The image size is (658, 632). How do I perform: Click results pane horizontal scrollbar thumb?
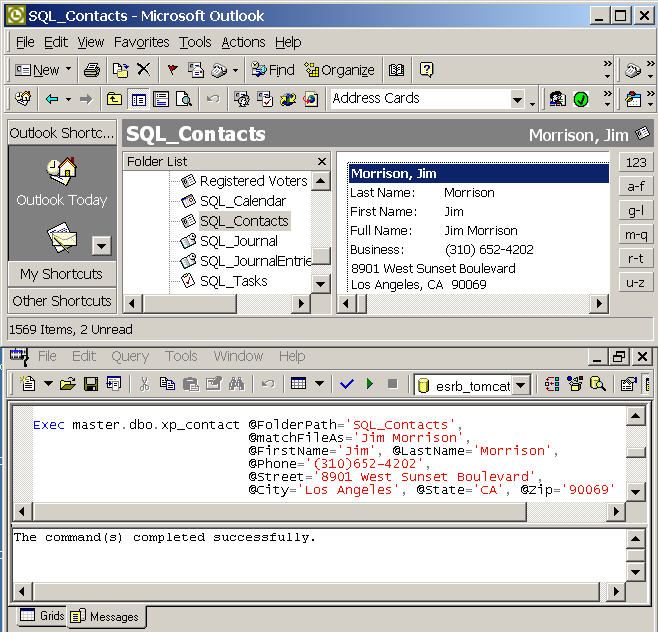316,591
